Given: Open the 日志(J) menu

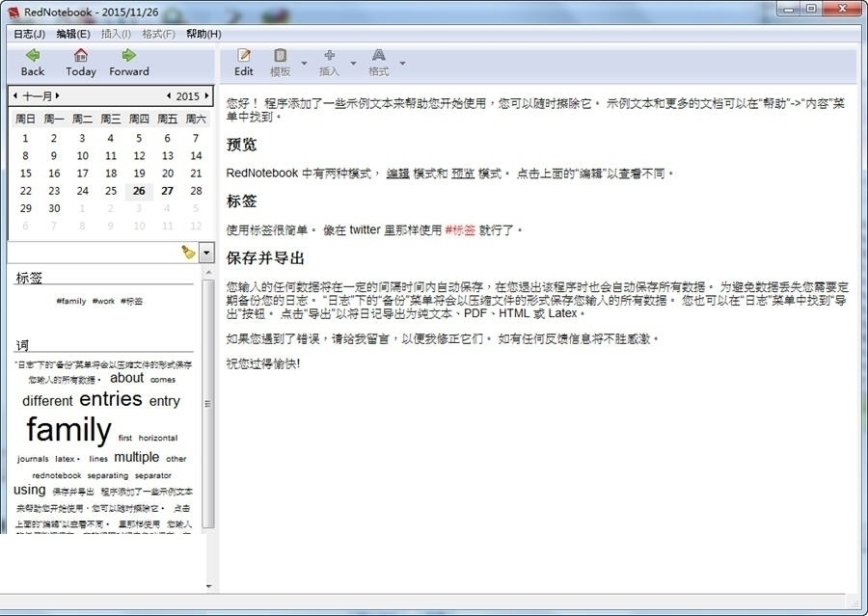Looking at the screenshot, I should 29,35.
